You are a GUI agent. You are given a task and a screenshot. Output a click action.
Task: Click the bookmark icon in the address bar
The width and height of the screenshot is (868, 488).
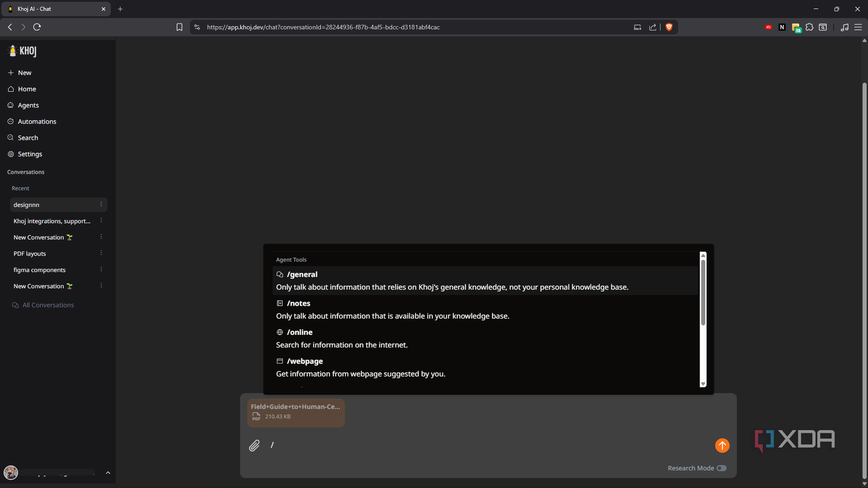(179, 27)
